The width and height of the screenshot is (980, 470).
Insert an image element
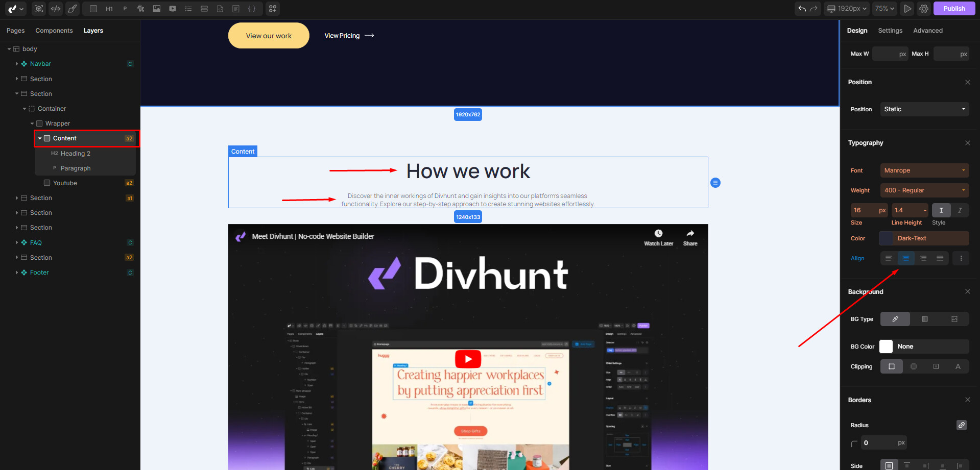tap(157, 9)
